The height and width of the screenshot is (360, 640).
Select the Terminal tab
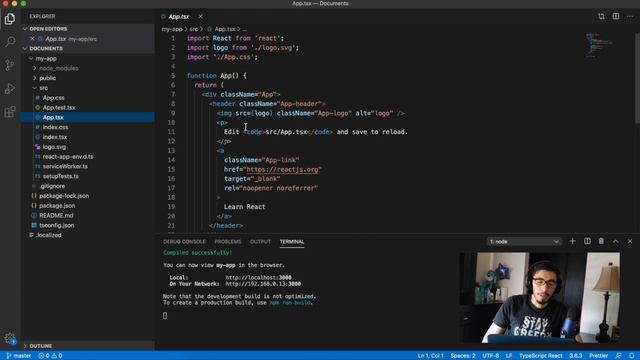pyautogui.click(x=292, y=242)
